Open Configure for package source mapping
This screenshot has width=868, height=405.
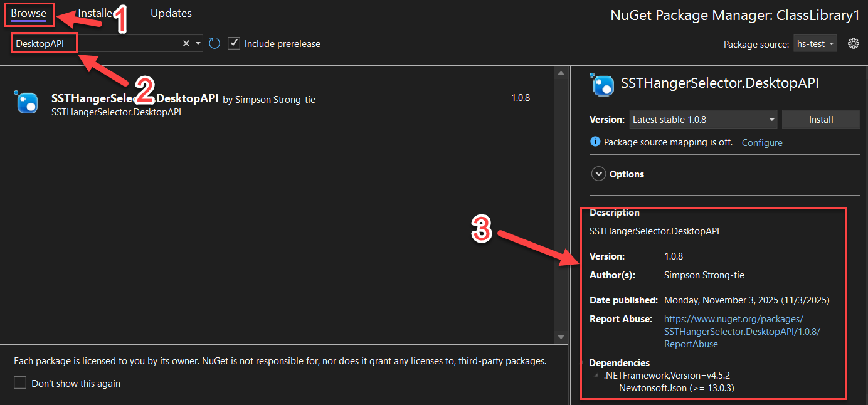coord(761,142)
